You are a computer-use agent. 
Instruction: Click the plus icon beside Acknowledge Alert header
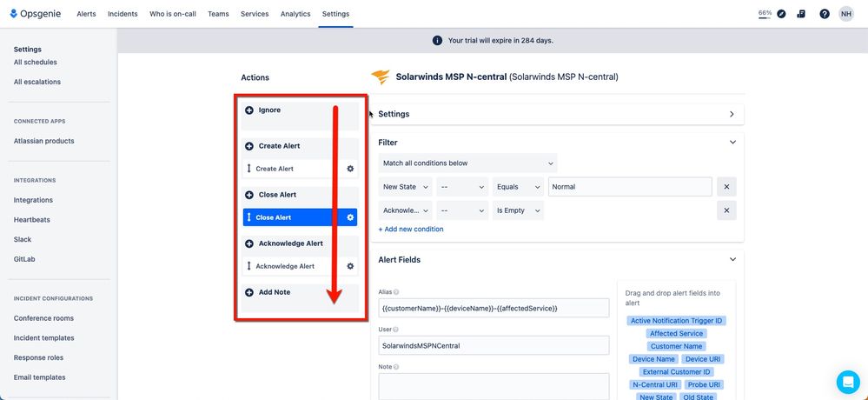(249, 243)
